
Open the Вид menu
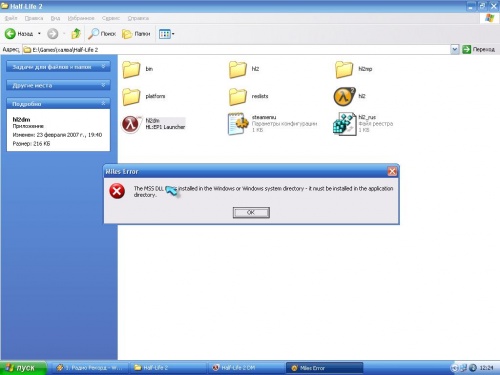55,18
